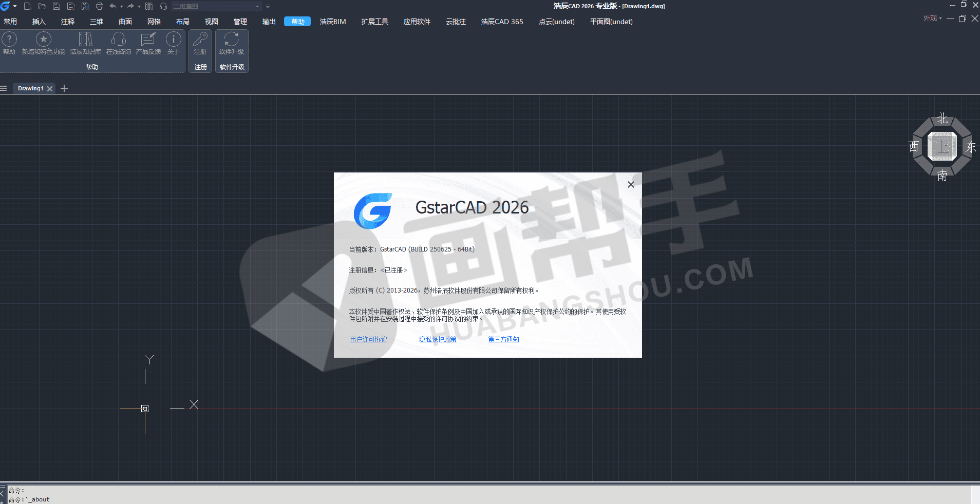Image resolution: width=980 pixels, height=504 pixels.
Task: Open the 隐私保护政策 link
Action: 438,339
